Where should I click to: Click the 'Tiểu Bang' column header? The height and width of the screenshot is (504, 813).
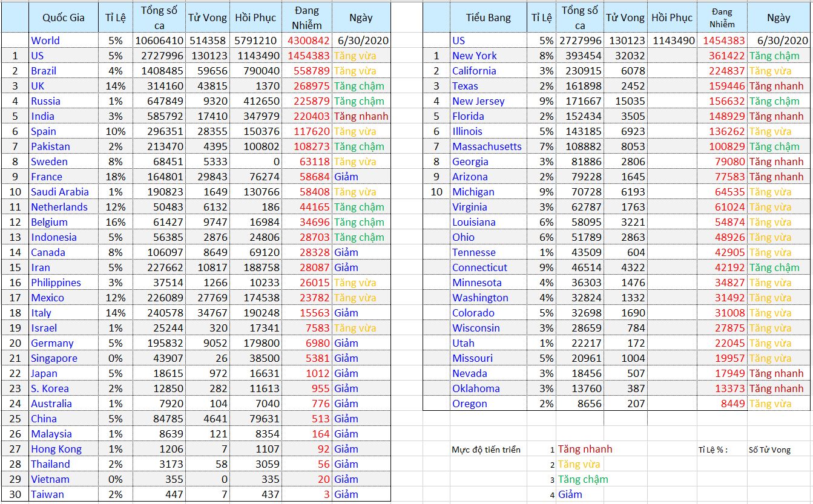488,18
